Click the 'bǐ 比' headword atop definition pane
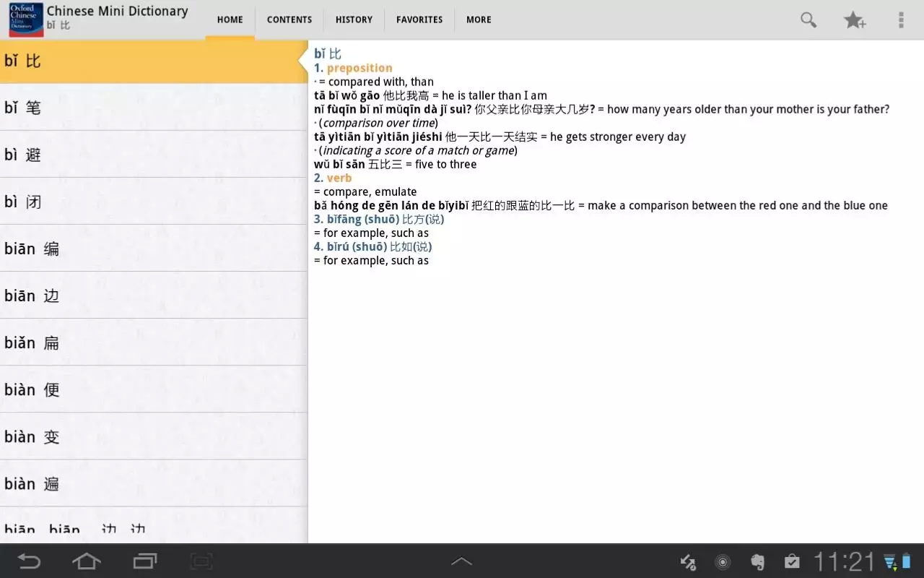The height and width of the screenshot is (578, 924). 328,53
